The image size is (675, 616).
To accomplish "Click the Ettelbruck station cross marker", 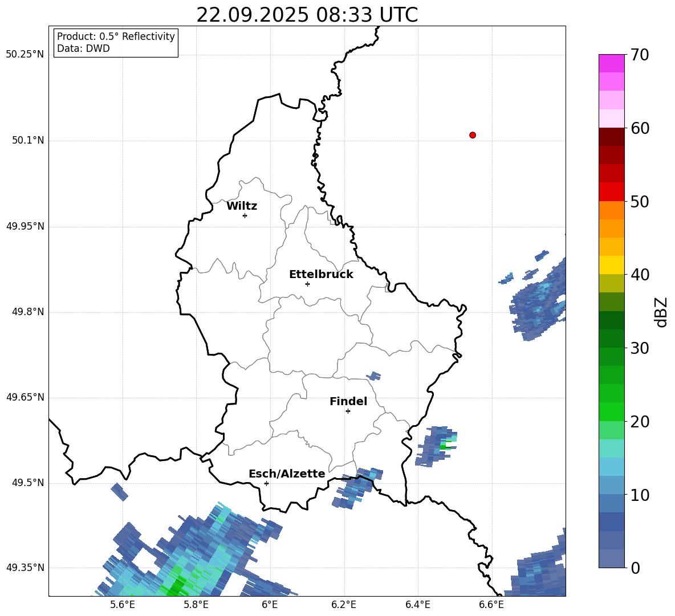I will point(307,284).
